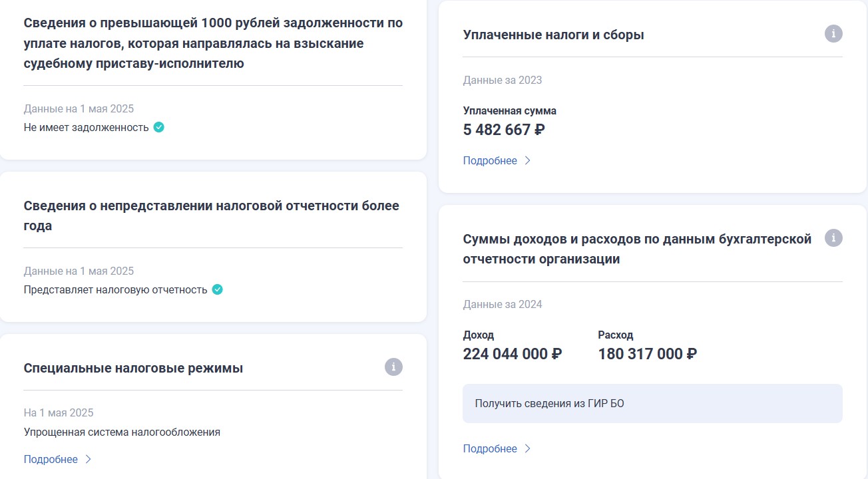Open info icon for "Суммы доходов и расходов"
The height and width of the screenshot is (479, 868).
833,238
